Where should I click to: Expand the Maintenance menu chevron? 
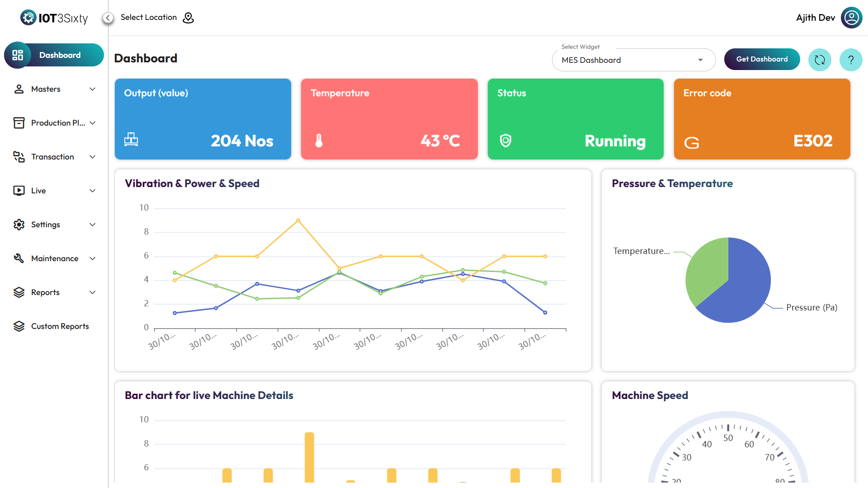(x=93, y=258)
